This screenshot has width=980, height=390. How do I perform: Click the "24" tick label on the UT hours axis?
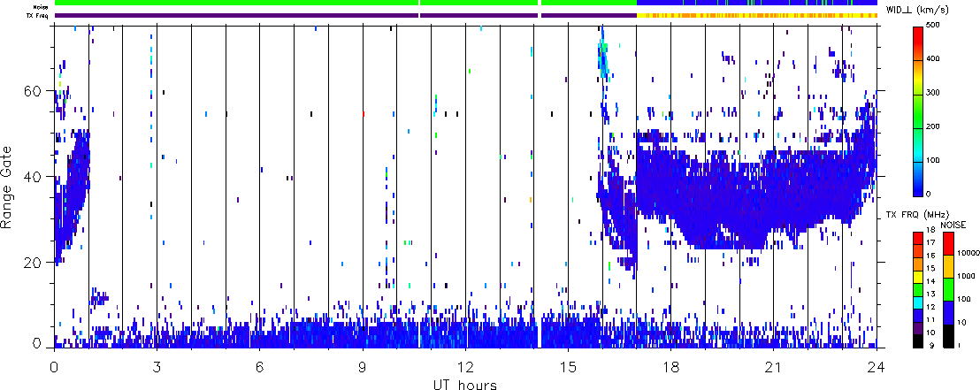click(877, 368)
